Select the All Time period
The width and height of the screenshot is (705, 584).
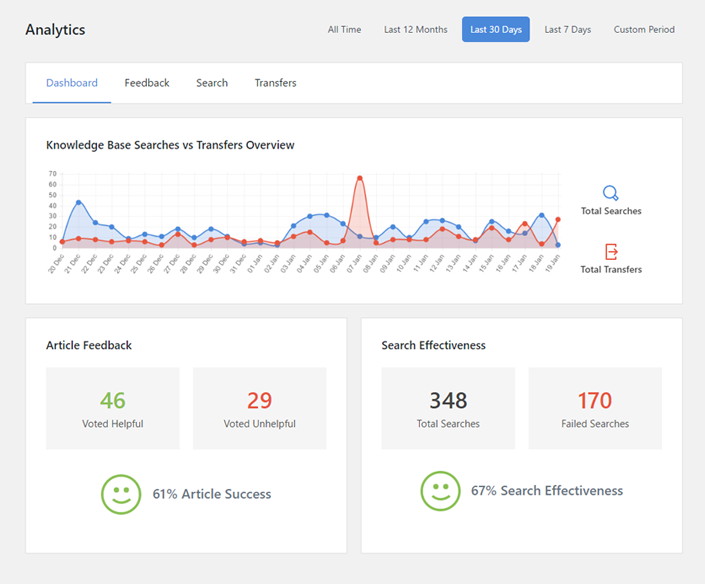point(344,30)
